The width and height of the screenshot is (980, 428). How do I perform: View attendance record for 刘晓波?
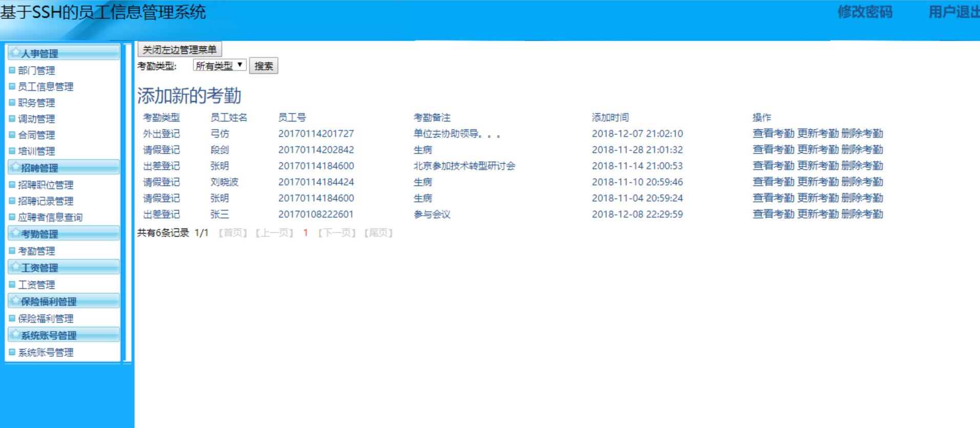(x=773, y=182)
